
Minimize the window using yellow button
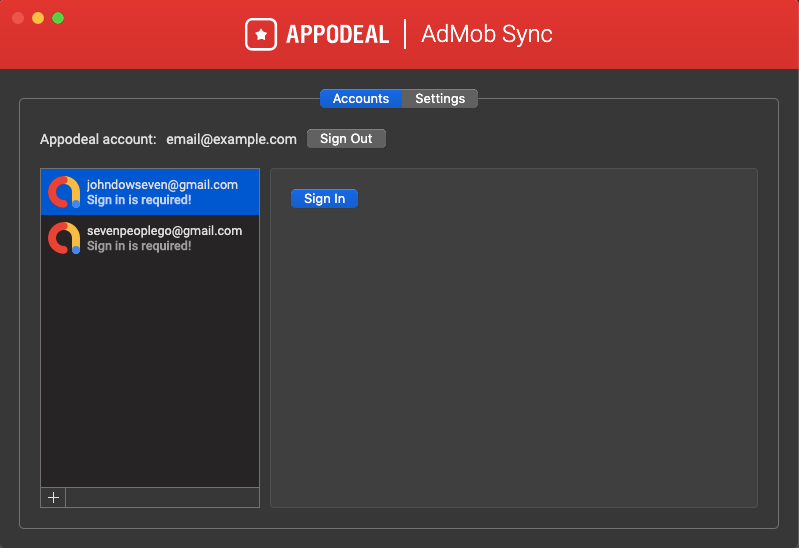click(38, 18)
